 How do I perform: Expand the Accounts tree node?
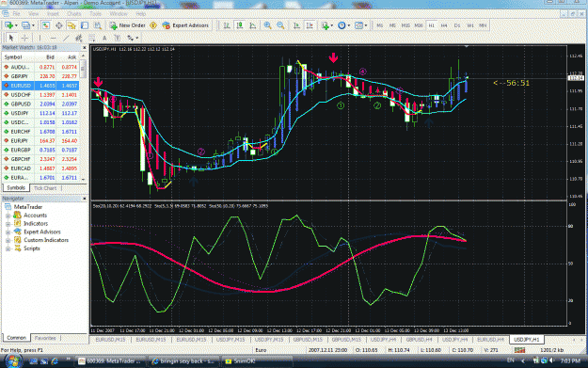click(x=8, y=216)
